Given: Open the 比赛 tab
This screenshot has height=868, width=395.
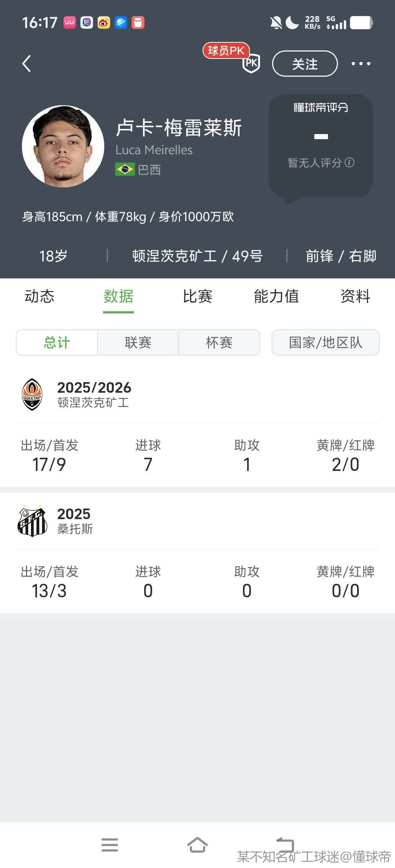Looking at the screenshot, I should [x=197, y=296].
